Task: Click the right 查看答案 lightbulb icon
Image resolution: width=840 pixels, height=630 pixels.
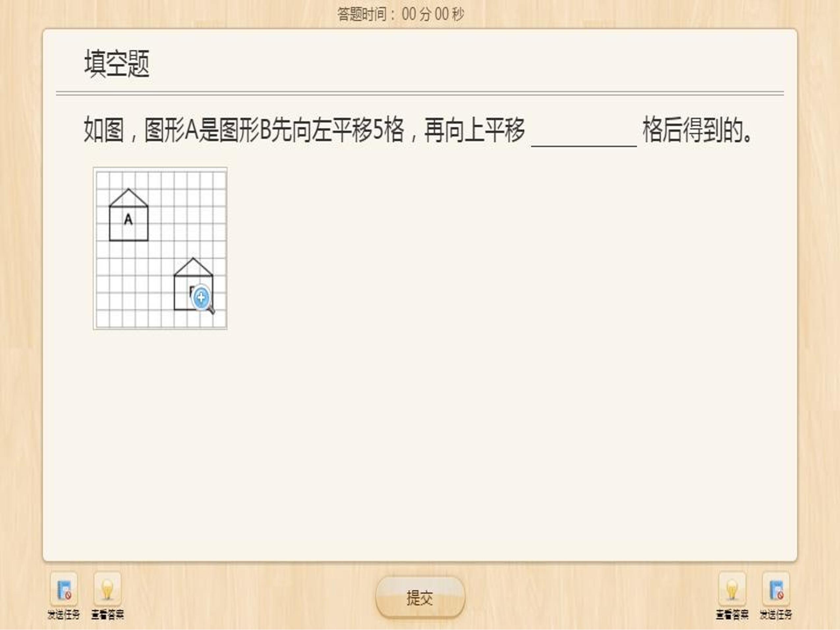Action: (x=732, y=589)
